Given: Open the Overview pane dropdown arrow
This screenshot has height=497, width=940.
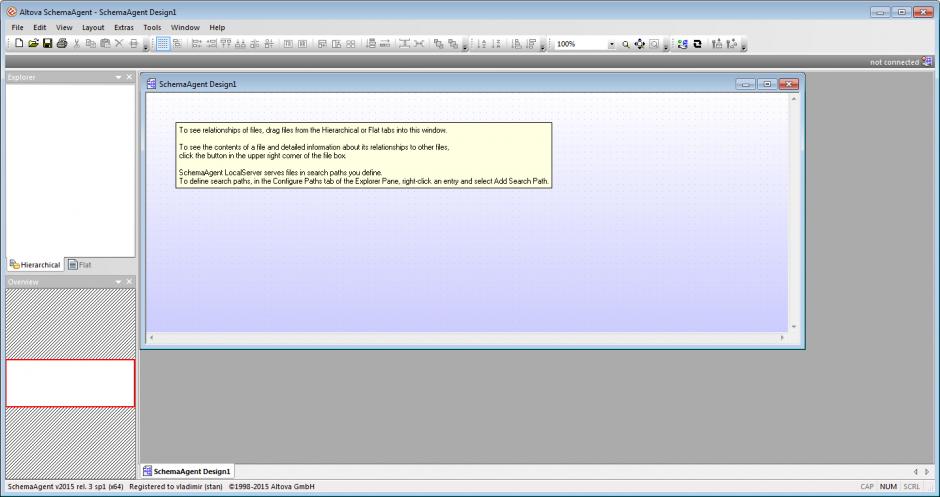Looking at the screenshot, I should tap(119, 282).
